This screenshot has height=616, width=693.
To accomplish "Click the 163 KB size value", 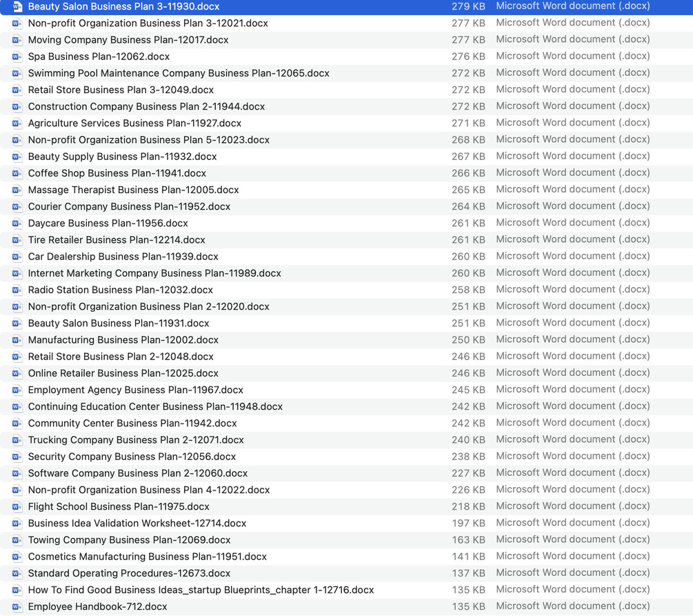I will coord(468,540).
